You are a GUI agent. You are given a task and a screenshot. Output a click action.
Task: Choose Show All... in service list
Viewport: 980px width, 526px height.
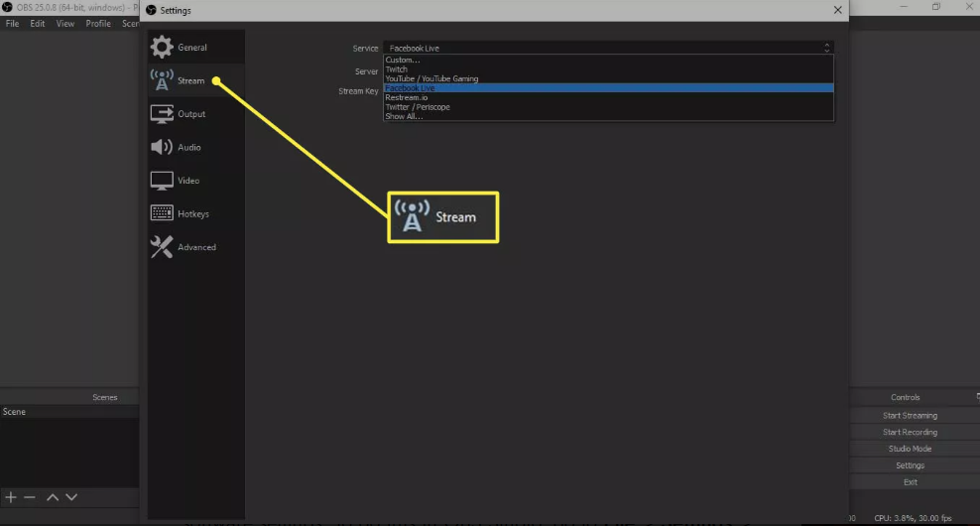(608, 116)
